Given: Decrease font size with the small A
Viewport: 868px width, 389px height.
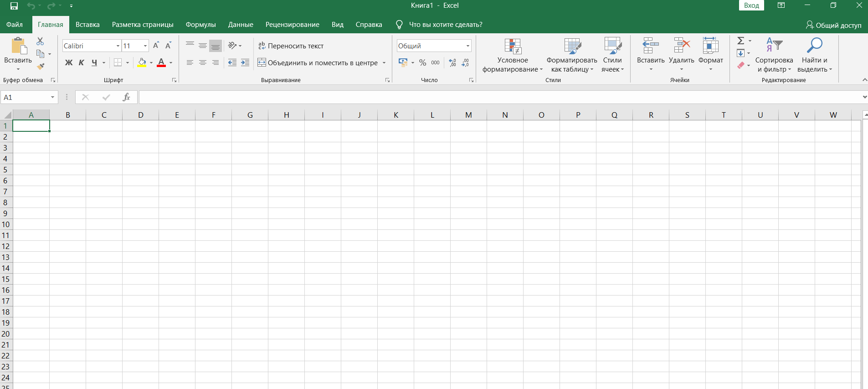Looking at the screenshot, I should pyautogui.click(x=168, y=46).
